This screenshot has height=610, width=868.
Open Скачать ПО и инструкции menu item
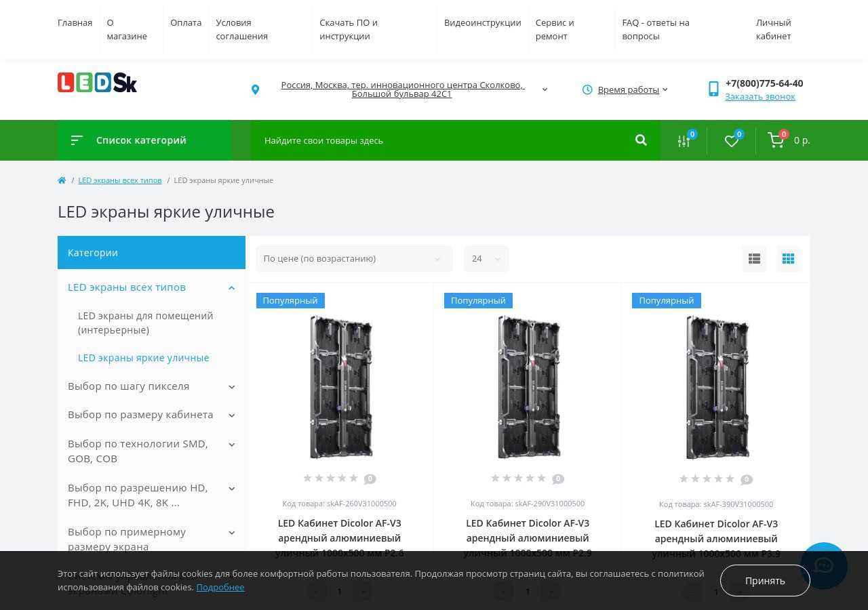click(349, 30)
